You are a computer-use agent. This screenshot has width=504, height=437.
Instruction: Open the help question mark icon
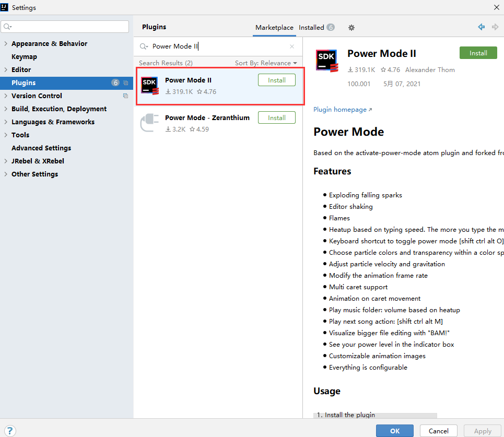coord(10,431)
